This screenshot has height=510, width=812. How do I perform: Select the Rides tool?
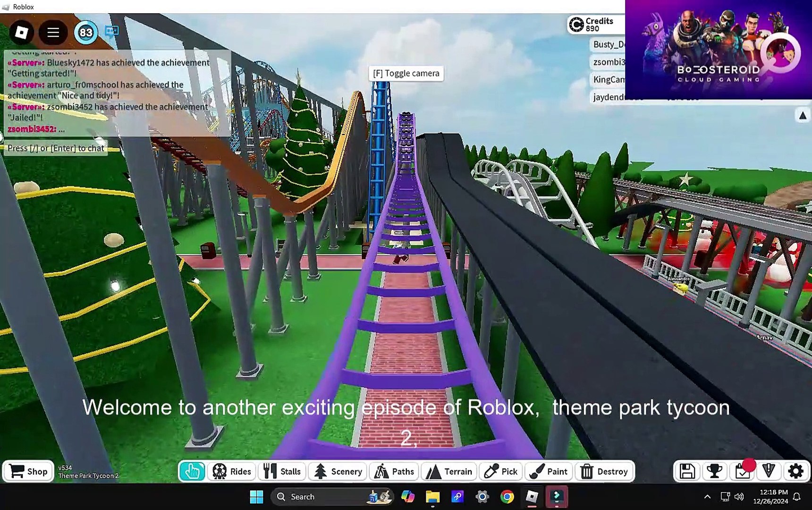[x=232, y=471]
